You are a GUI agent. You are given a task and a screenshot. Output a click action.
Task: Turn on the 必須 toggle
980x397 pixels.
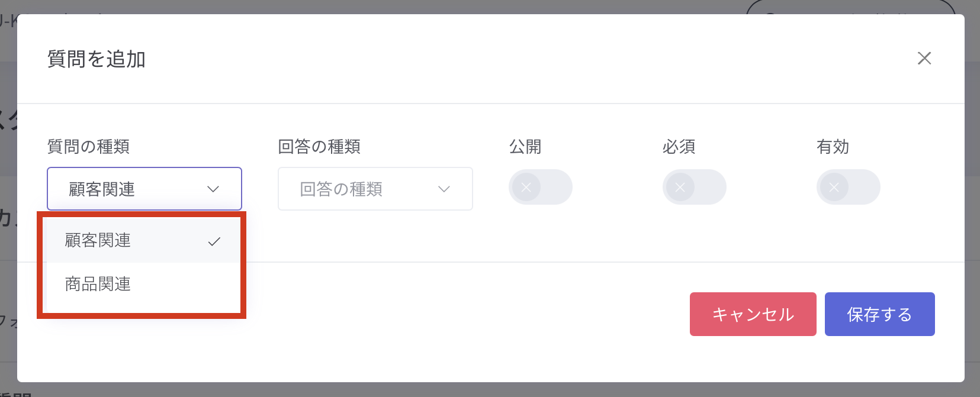[693, 188]
